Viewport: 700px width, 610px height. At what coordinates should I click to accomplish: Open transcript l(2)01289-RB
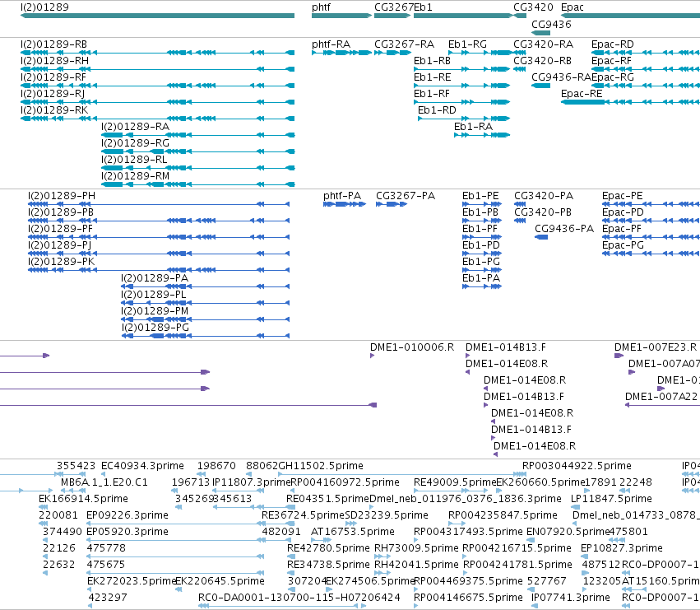pos(53,44)
